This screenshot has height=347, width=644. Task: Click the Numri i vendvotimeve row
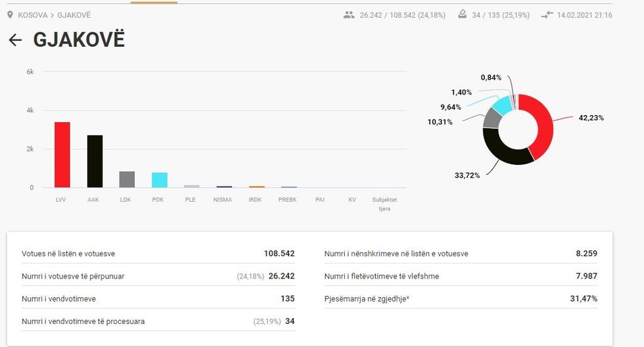click(158, 299)
